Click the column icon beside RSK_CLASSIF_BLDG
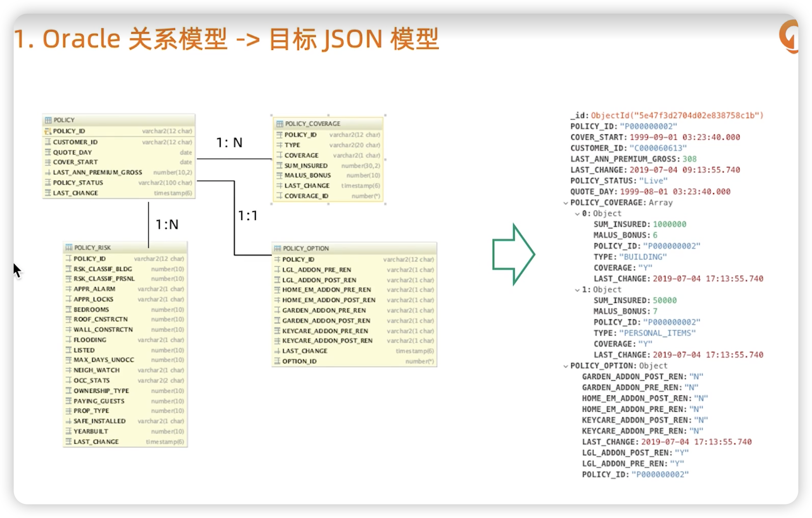Image resolution: width=812 pixels, height=518 pixels. tap(68, 269)
